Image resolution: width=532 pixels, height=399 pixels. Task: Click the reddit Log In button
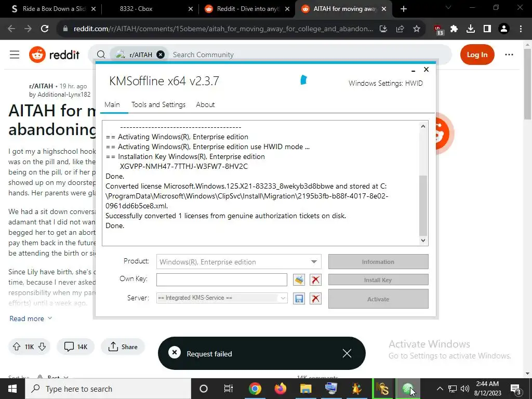477,55
